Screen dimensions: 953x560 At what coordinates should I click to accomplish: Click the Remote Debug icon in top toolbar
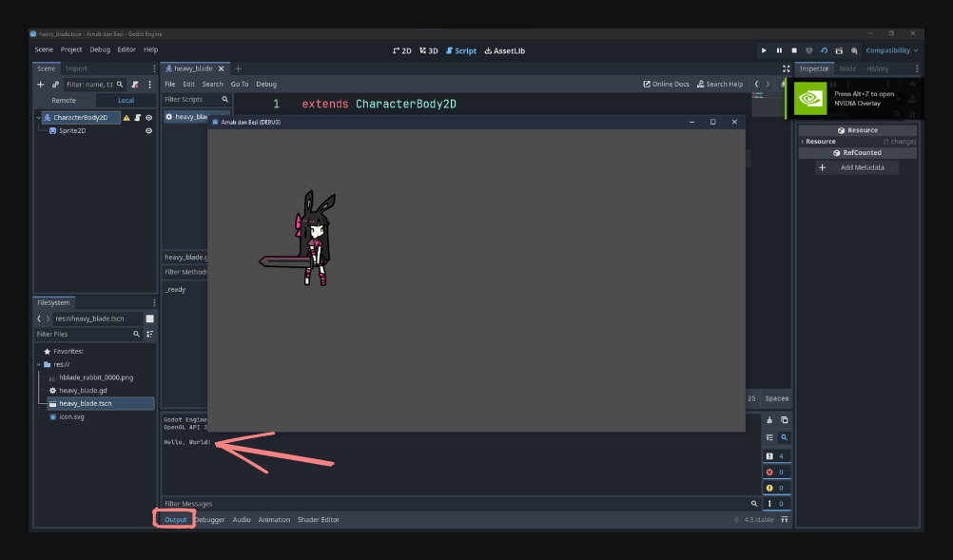click(x=809, y=51)
